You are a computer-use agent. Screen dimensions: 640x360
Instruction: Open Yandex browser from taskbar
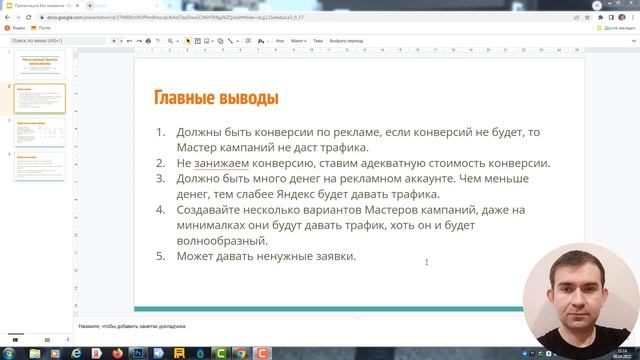97,353
